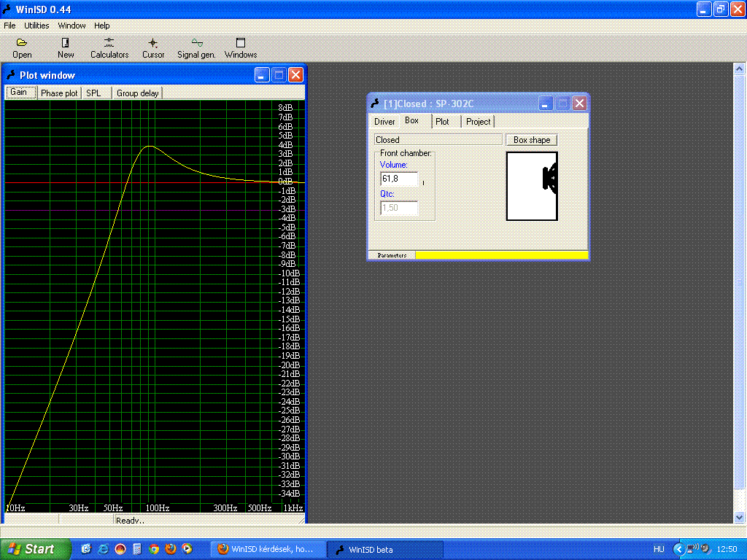Click the Chrome quick launch icon
747x560 pixels.
(x=154, y=549)
